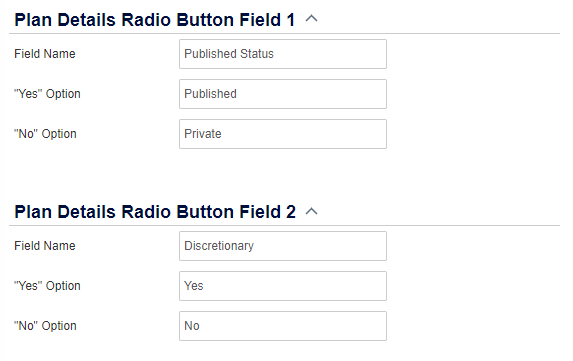Click the word Status inside the Published Status input
The width and height of the screenshot is (573, 361).
257,54
